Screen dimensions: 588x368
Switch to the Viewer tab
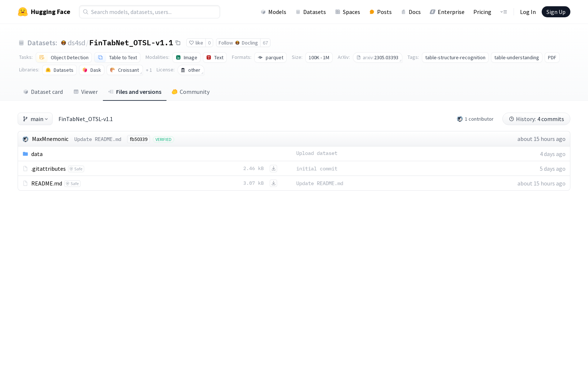[x=85, y=92]
